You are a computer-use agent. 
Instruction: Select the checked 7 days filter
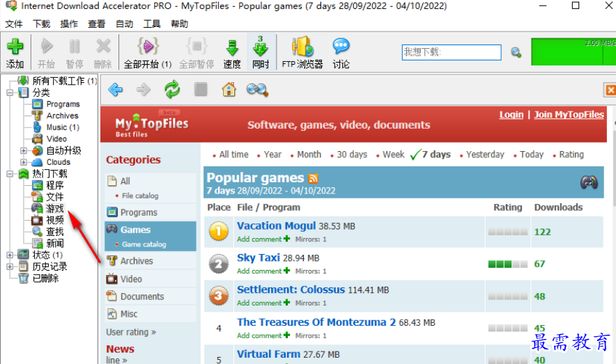coord(436,155)
